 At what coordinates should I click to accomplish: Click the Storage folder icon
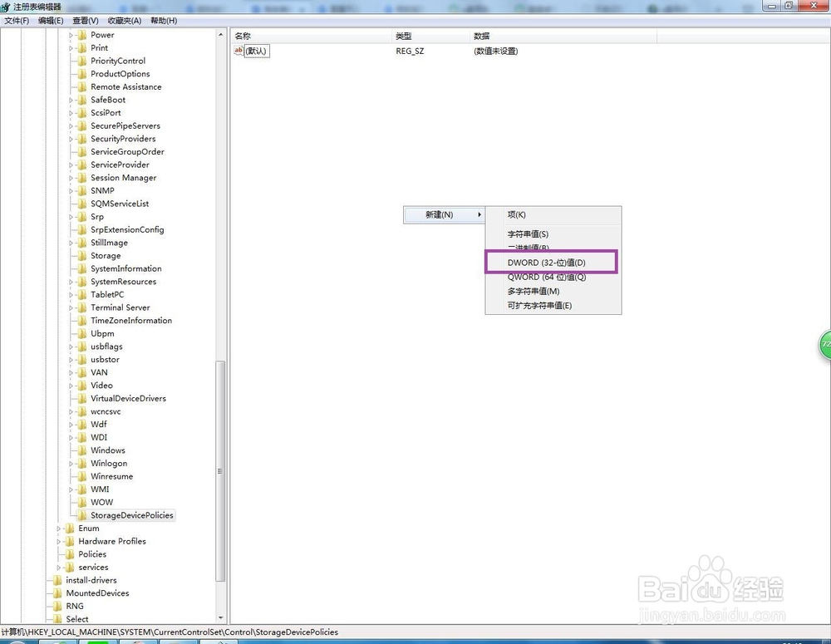click(x=81, y=255)
